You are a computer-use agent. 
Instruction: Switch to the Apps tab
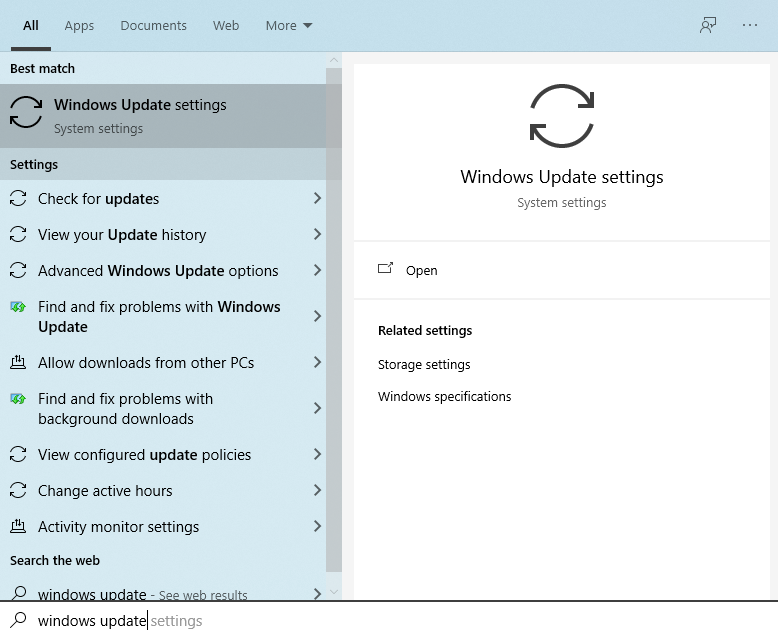[x=79, y=25]
